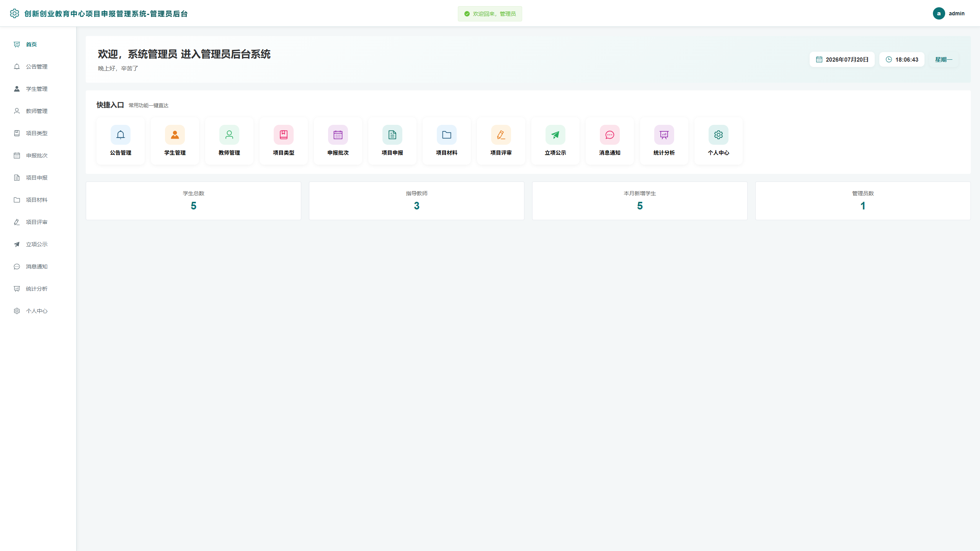Screen dimensions: 980x551
Task: Click sidebar 立项公示 paper-plane icon
Action: [x=17, y=244]
